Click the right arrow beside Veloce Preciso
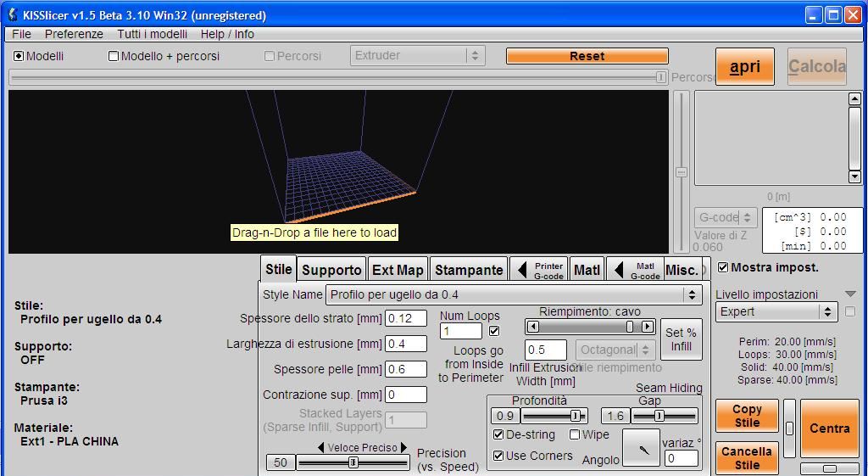 point(404,448)
